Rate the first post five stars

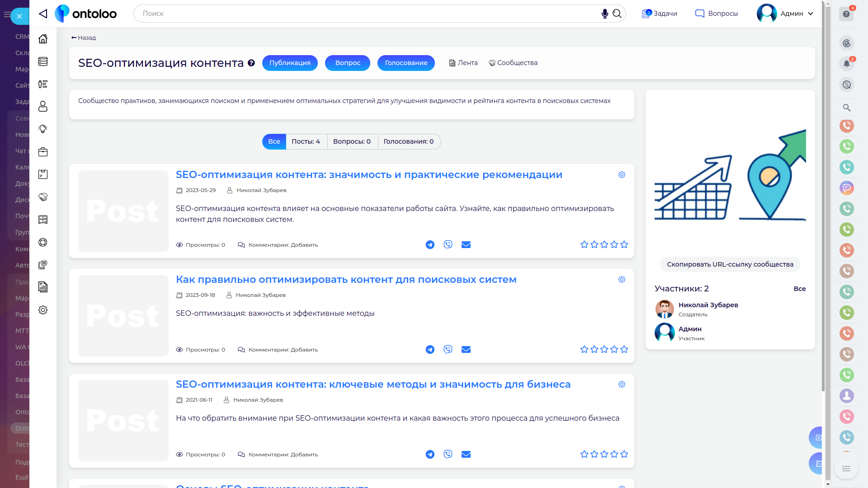coord(624,245)
